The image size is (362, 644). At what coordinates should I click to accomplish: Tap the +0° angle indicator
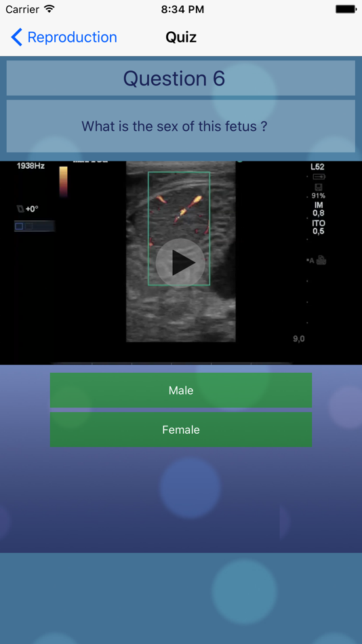tap(28, 209)
